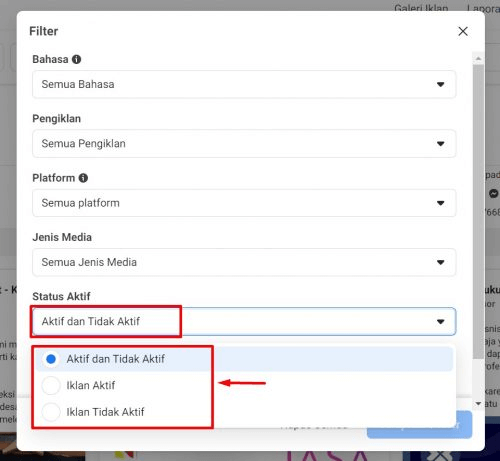Select the Iklan Aktif radio option
The width and height of the screenshot is (500, 461).
tap(51, 385)
